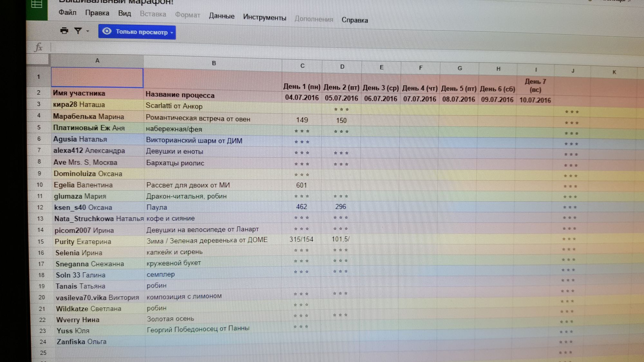644x362 pixels.
Task: Click cell with value 601
Action: [302, 185]
